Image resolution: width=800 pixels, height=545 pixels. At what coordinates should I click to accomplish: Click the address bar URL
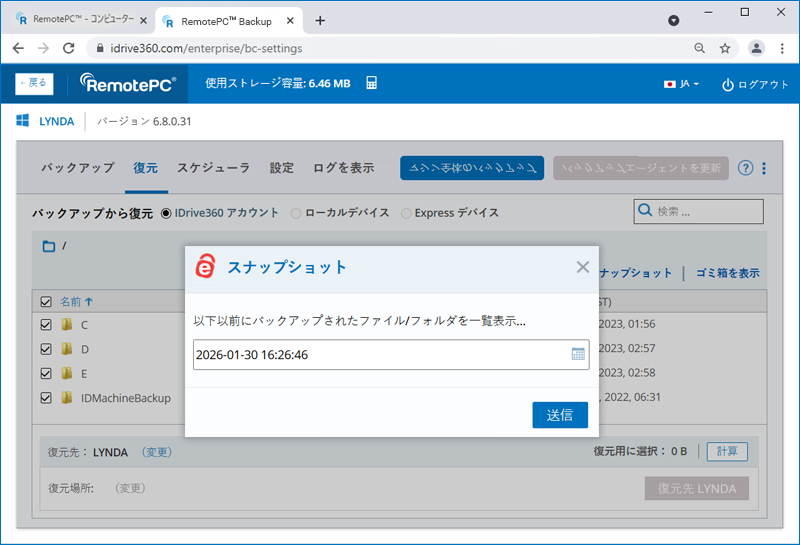(x=206, y=48)
